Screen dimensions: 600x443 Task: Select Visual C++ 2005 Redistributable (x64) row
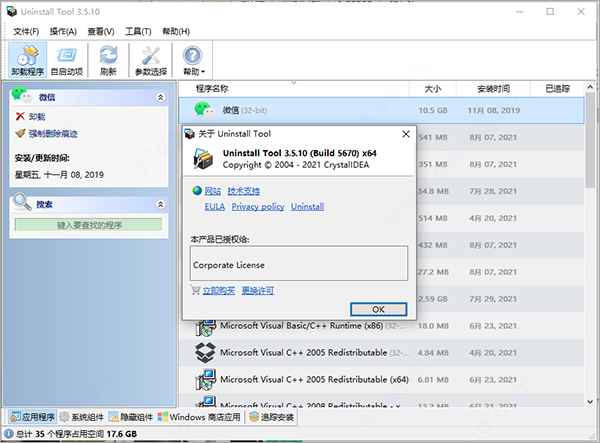(381, 379)
